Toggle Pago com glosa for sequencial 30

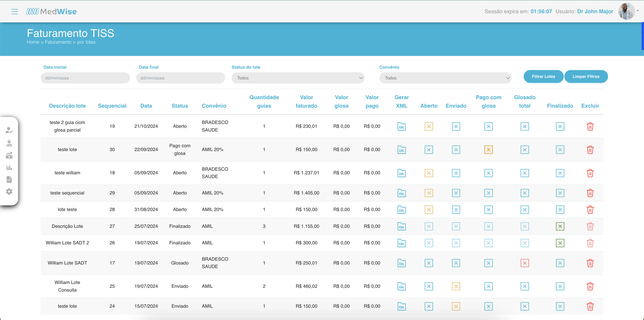488,150
